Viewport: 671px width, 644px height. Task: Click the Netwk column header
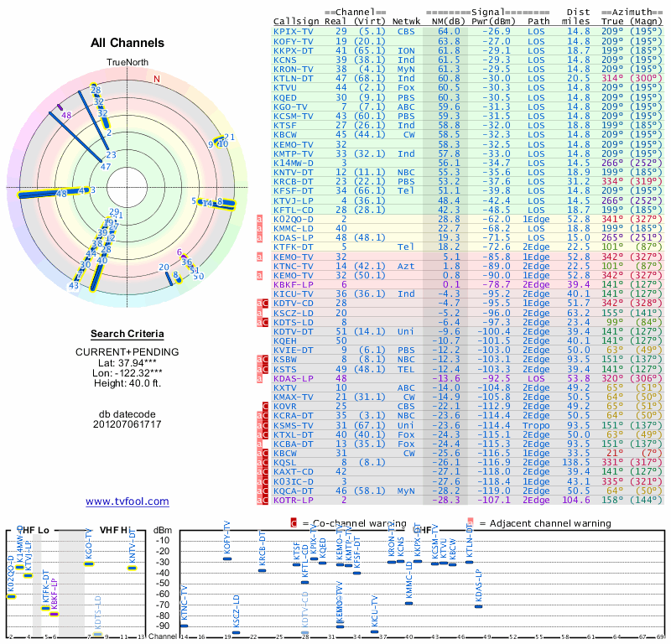(x=406, y=22)
